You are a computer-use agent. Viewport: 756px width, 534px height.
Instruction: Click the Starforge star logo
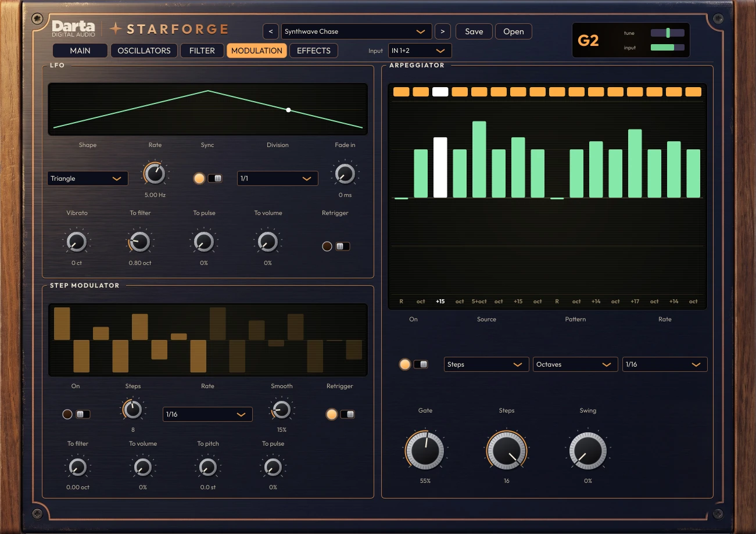[116, 28]
